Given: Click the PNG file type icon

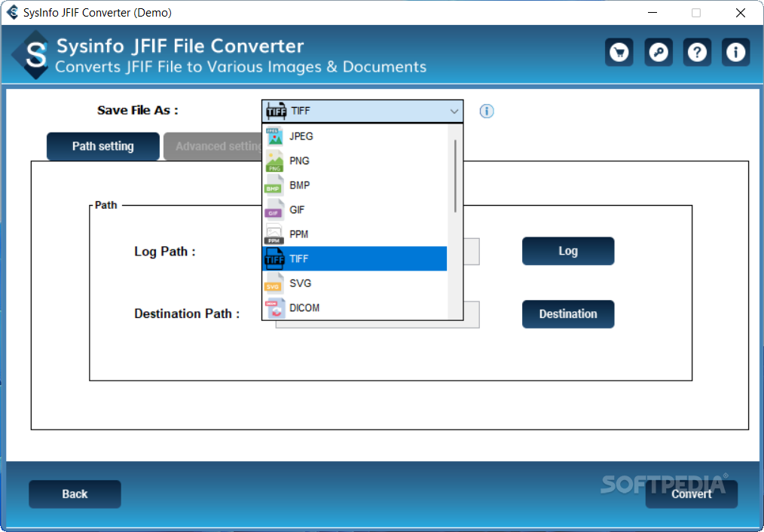Looking at the screenshot, I should (x=275, y=161).
